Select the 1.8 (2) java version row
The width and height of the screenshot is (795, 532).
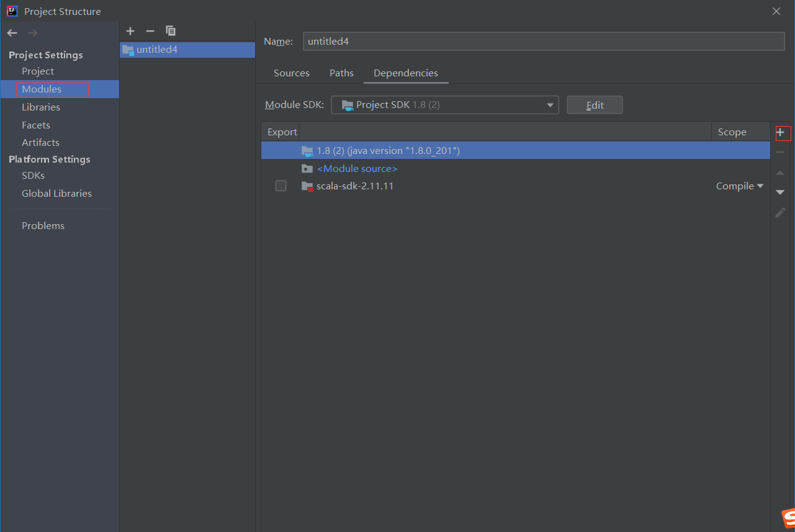(516, 151)
